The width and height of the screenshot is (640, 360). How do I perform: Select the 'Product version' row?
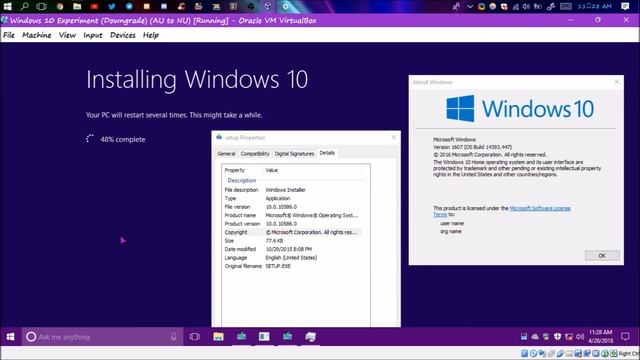tap(292, 224)
